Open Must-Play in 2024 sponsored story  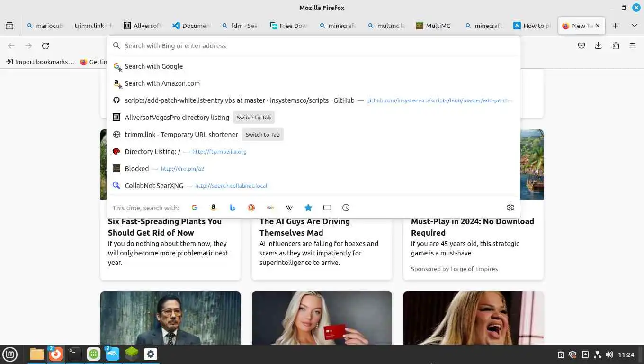pyautogui.click(x=473, y=227)
